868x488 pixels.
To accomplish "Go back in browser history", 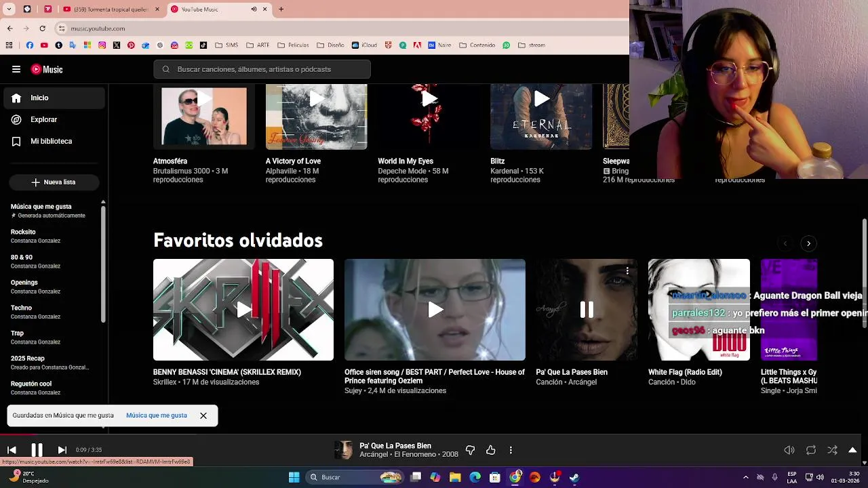I will (x=9, y=28).
